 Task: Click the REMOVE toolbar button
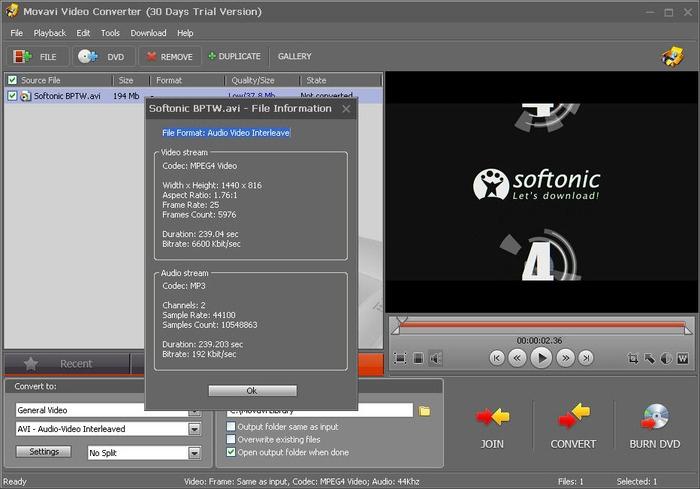click(x=170, y=57)
